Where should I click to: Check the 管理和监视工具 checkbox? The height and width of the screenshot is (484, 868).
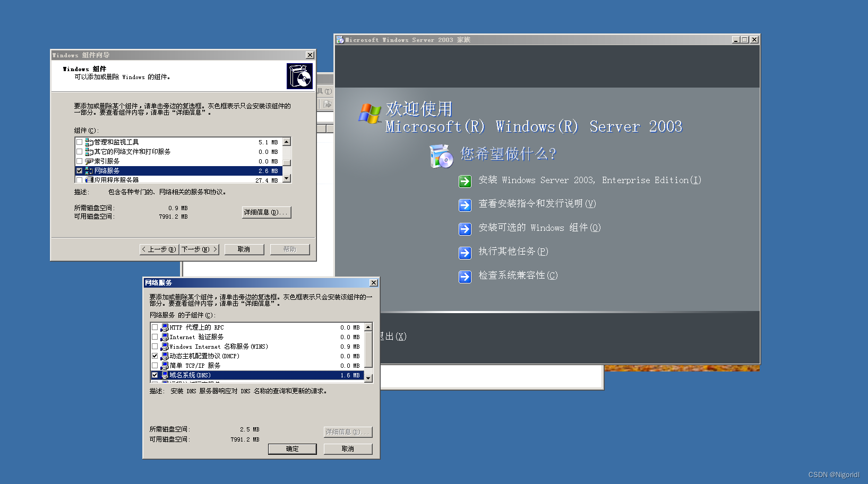[80, 142]
